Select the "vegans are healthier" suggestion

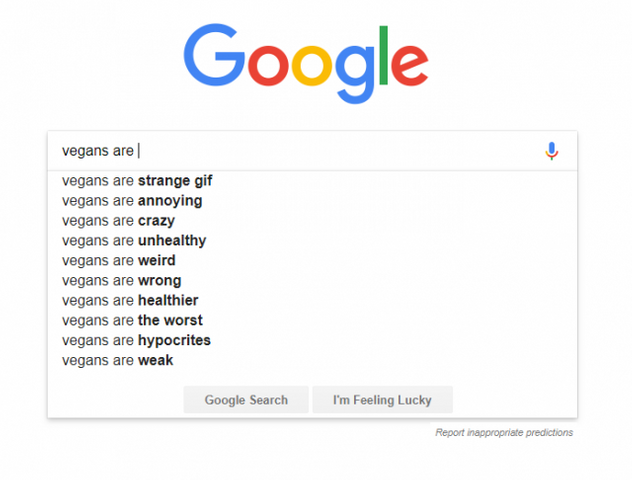tap(130, 301)
